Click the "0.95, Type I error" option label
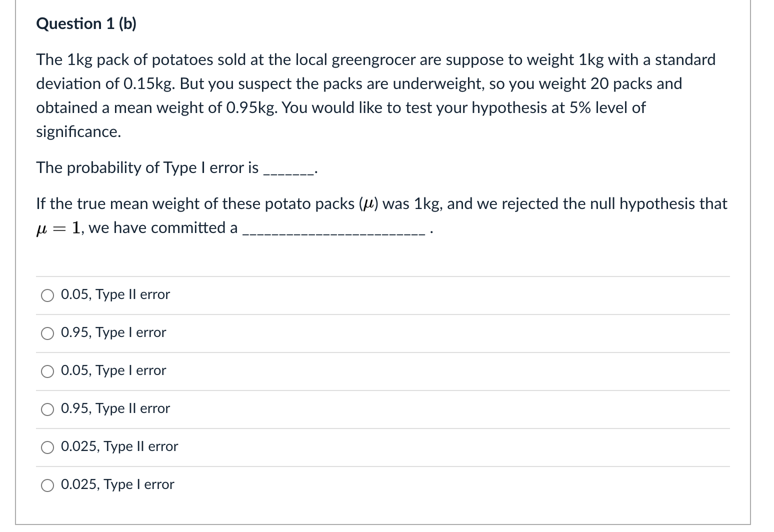Viewport: 774px width, 532px height. point(113,332)
